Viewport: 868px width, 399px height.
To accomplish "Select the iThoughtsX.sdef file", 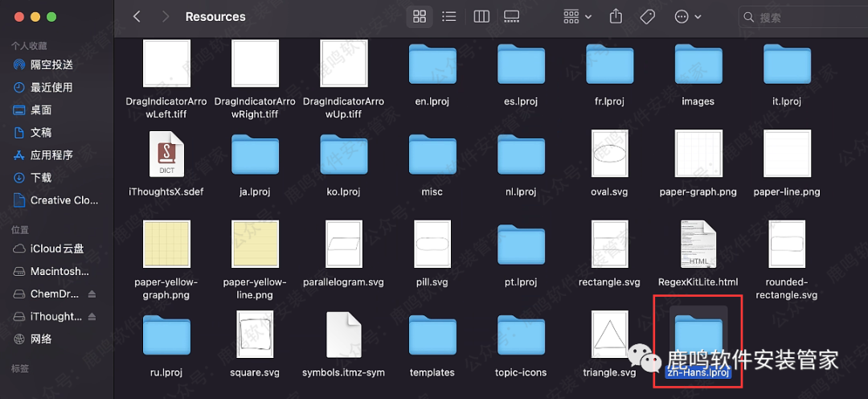I will (166, 155).
